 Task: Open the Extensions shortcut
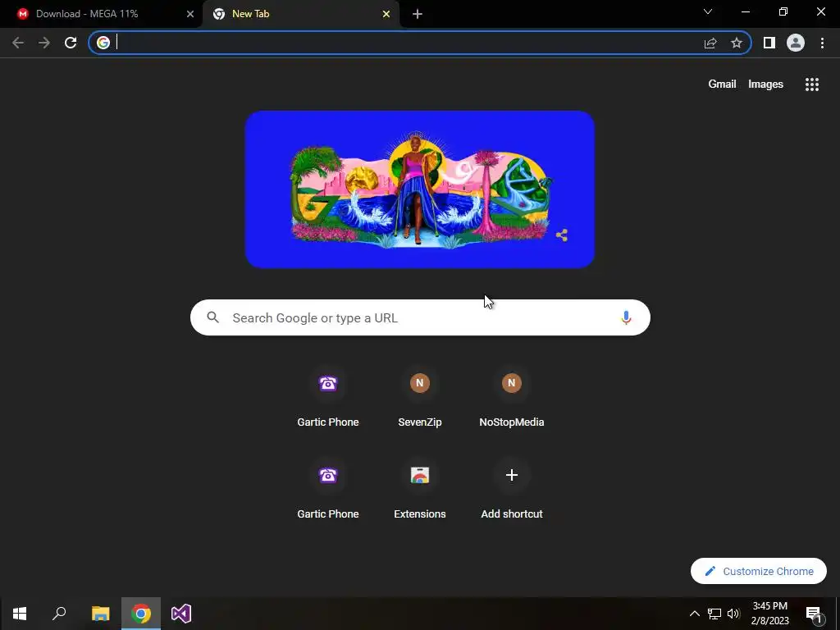[x=420, y=491]
